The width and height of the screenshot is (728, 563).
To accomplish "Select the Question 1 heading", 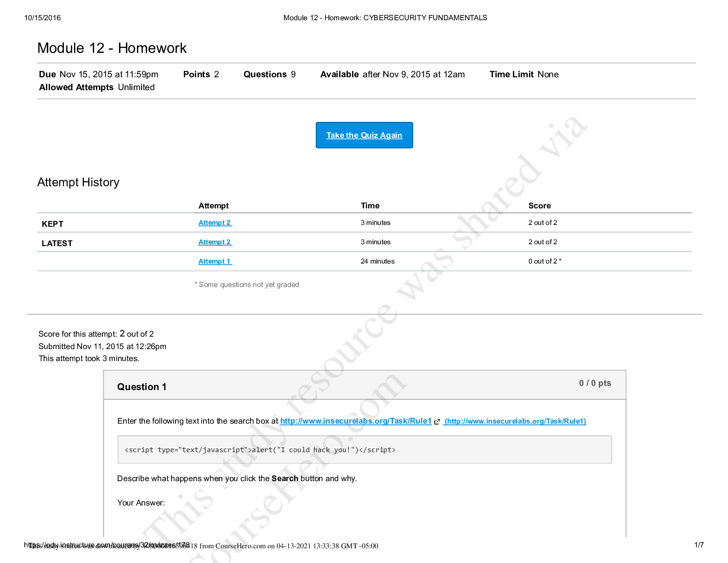I will pos(142,387).
